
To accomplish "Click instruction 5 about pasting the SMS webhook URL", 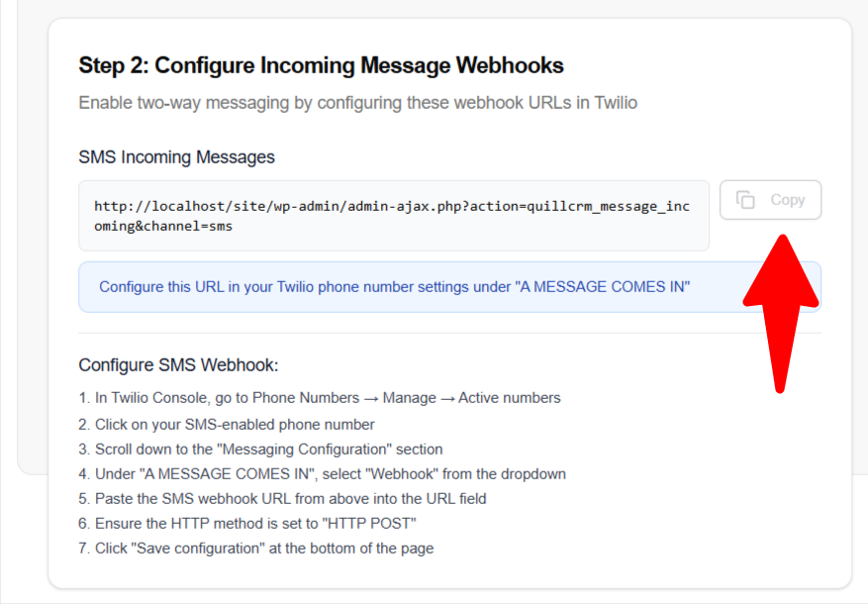I will pos(282,499).
